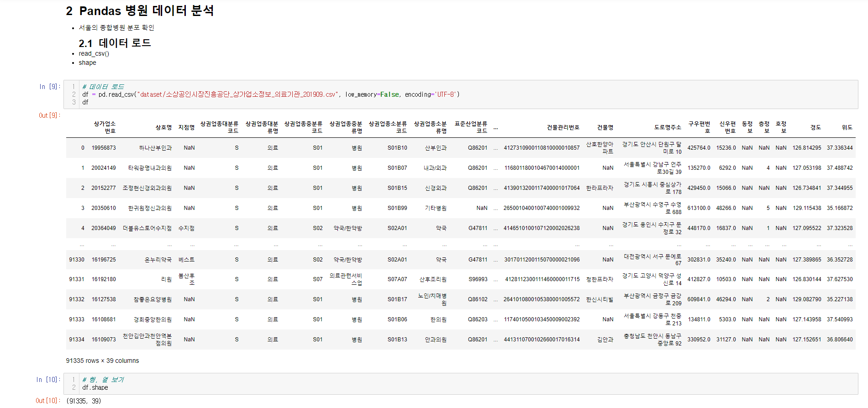Viewport: 868px width, 408px height.
Task: Click the latitude value '36.806640'
Action: 840,340
